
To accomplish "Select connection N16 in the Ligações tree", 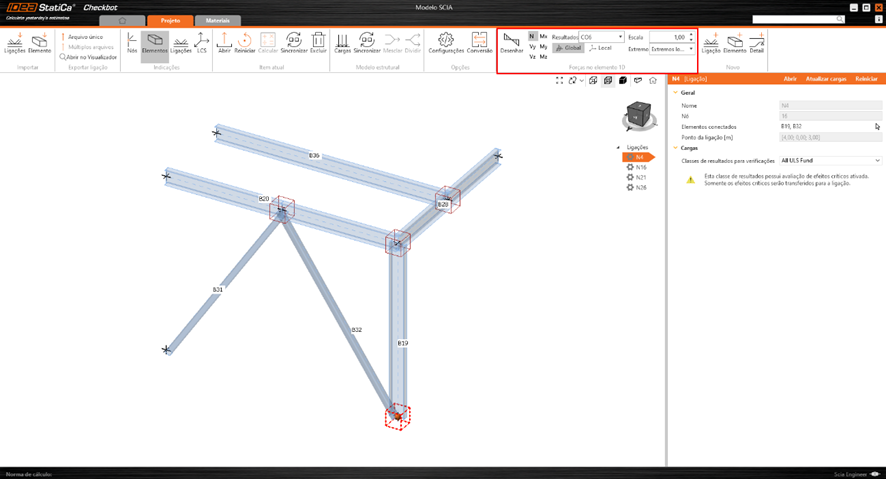I will [x=639, y=167].
